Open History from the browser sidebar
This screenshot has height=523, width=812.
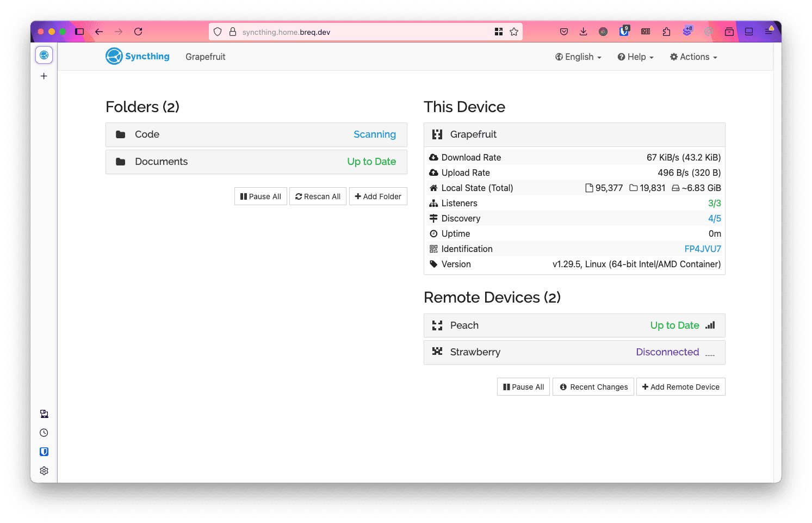pyautogui.click(x=44, y=433)
